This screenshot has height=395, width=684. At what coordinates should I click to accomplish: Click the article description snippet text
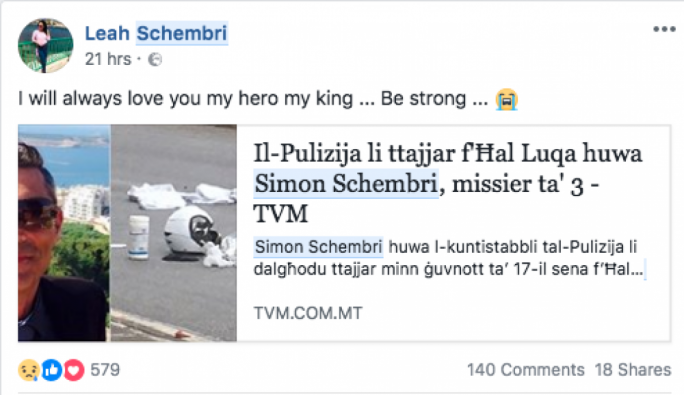[448, 258]
